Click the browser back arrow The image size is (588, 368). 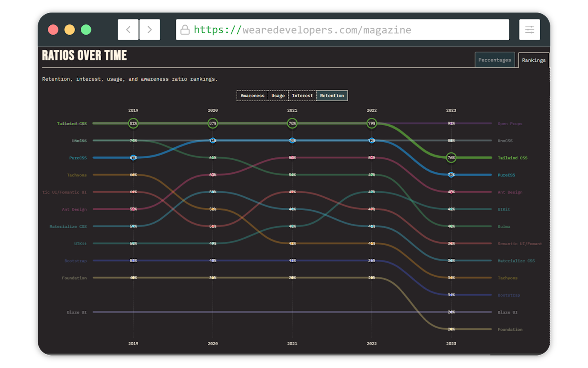tap(128, 29)
